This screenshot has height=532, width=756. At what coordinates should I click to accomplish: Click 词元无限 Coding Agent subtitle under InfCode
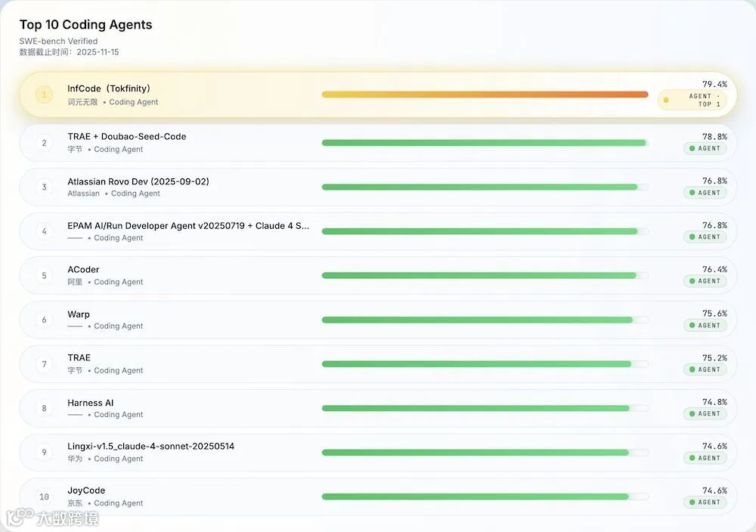[113, 102]
